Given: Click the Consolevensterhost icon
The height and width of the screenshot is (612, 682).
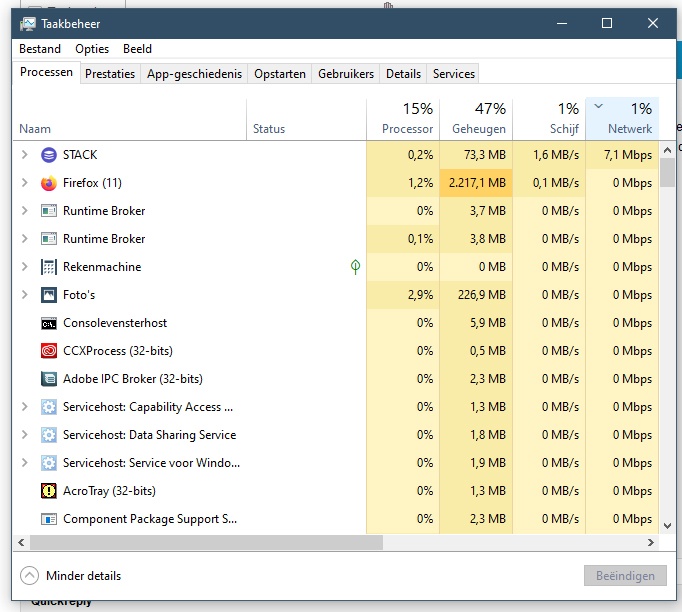Looking at the screenshot, I should [49, 323].
